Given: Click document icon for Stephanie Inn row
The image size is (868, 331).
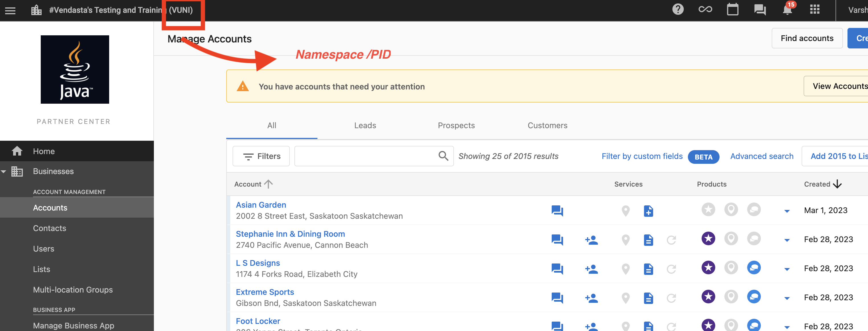Looking at the screenshot, I should pos(649,240).
